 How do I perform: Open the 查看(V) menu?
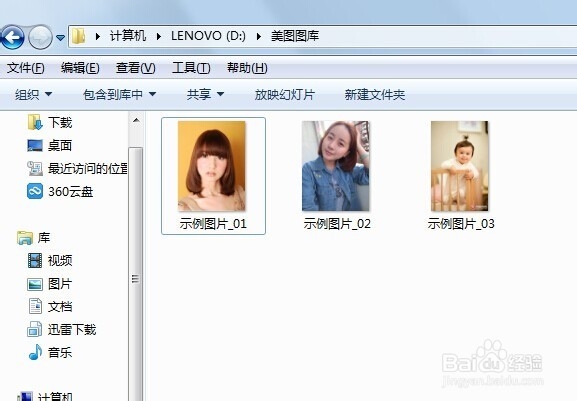135,68
